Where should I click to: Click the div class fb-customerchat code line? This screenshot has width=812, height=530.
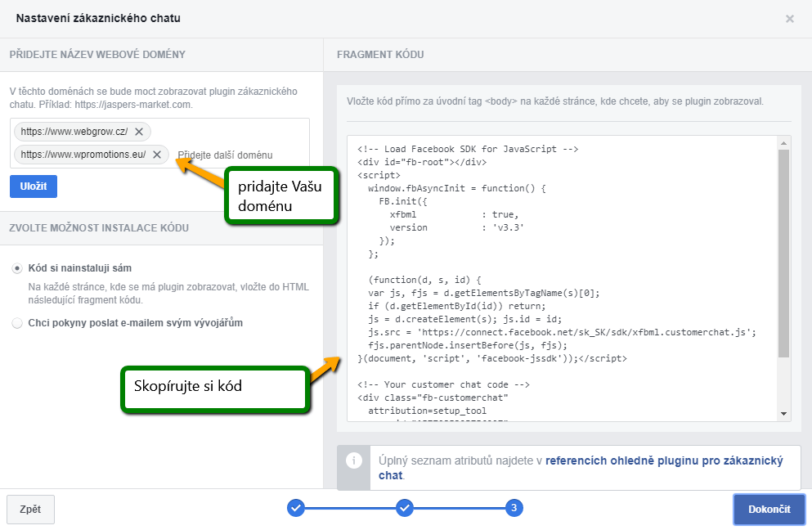click(433, 397)
